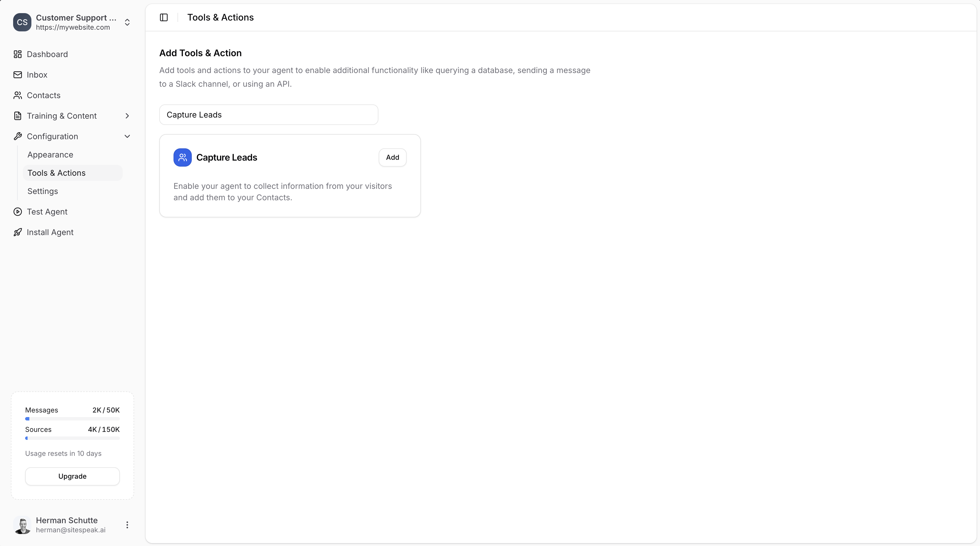The image size is (980, 546).
Task: Click the Dashboard grid icon
Action: point(17,54)
